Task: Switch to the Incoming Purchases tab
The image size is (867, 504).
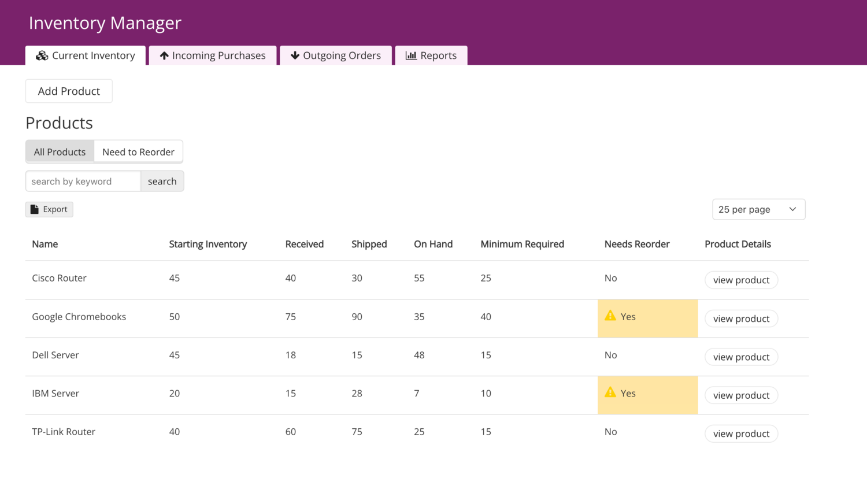Action: coord(213,55)
